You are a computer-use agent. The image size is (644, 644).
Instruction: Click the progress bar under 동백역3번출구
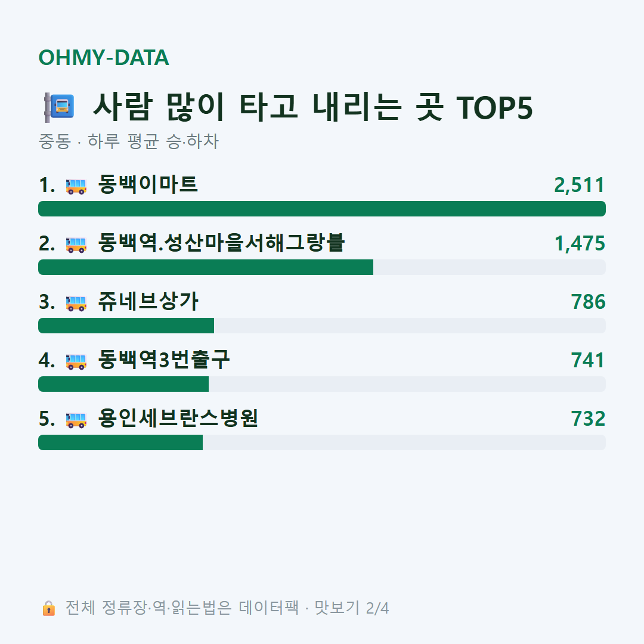pos(322,384)
